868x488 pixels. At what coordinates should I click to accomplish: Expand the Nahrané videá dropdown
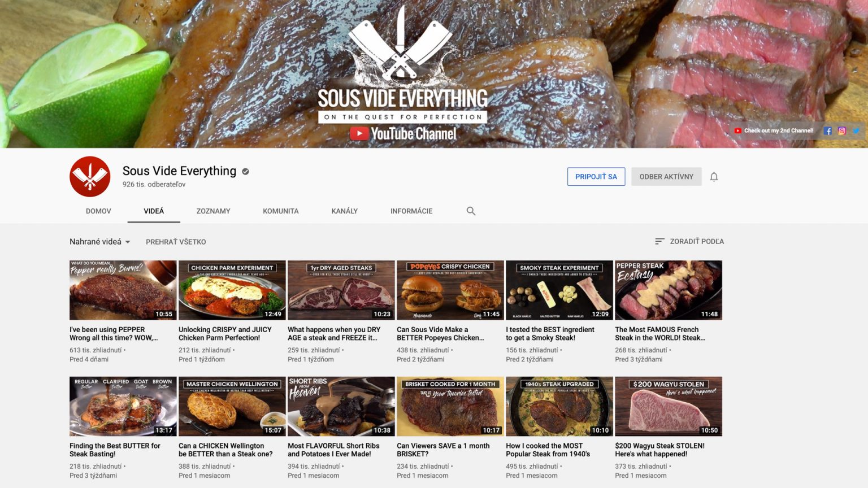(100, 242)
